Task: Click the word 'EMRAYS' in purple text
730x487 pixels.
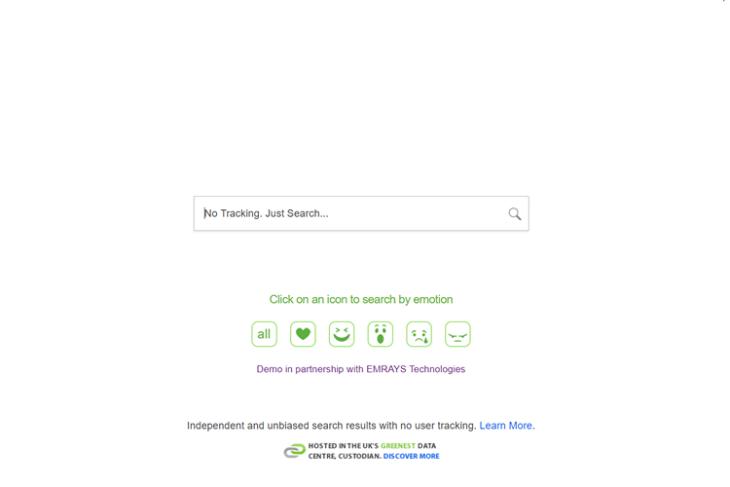Action: point(386,369)
